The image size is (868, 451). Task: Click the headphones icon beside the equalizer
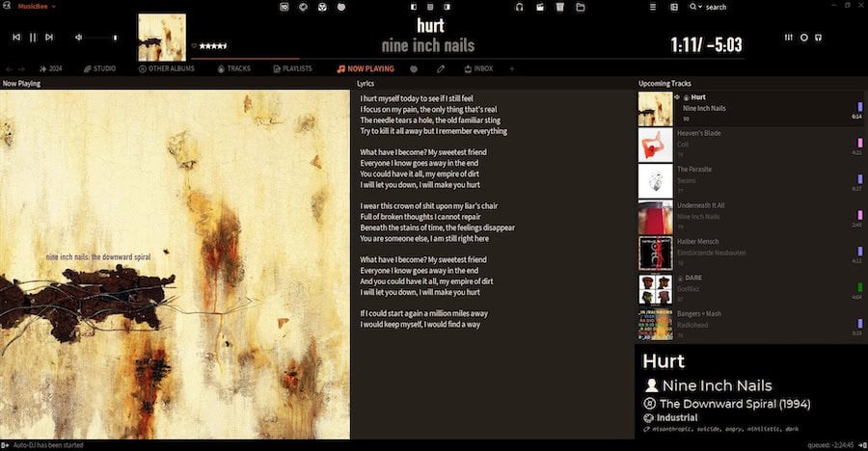(x=818, y=37)
